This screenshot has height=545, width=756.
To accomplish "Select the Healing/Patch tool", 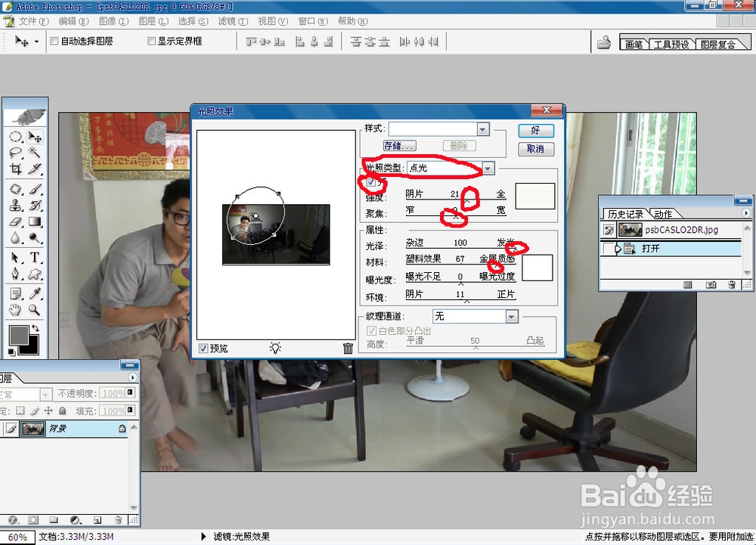I will tap(15, 189).
